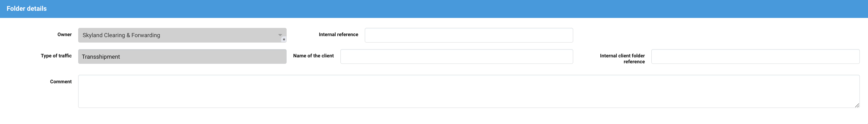The image size is (868, 124).
Task: Click inside the Comment text area
Action: pyautogui.click(x=468, y=91)
